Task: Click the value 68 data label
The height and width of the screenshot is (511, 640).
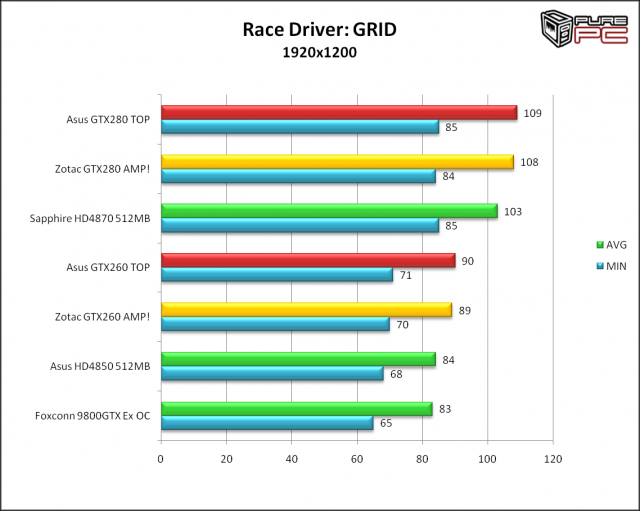Action: (x=396, y=374)
